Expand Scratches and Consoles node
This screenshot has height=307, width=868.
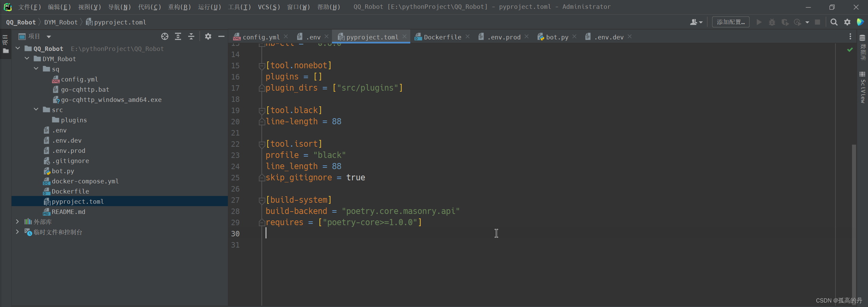tap(18, 232)
